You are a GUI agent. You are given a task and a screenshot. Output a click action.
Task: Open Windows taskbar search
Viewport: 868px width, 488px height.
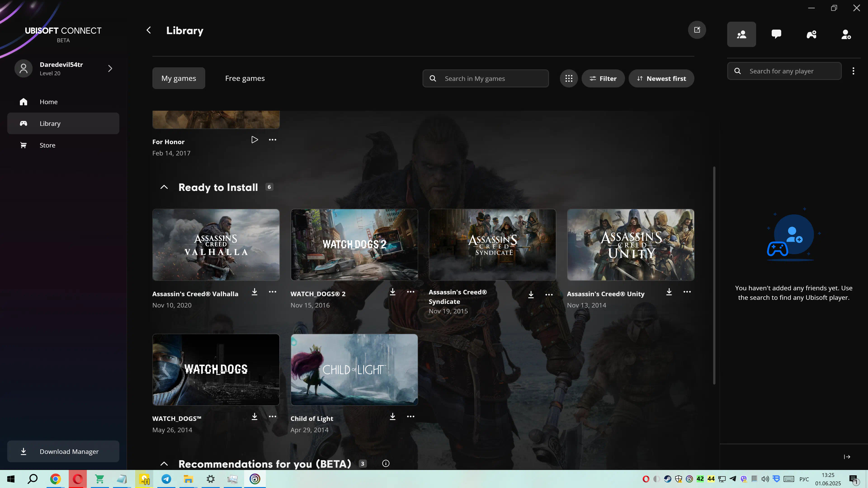(33, 479)
